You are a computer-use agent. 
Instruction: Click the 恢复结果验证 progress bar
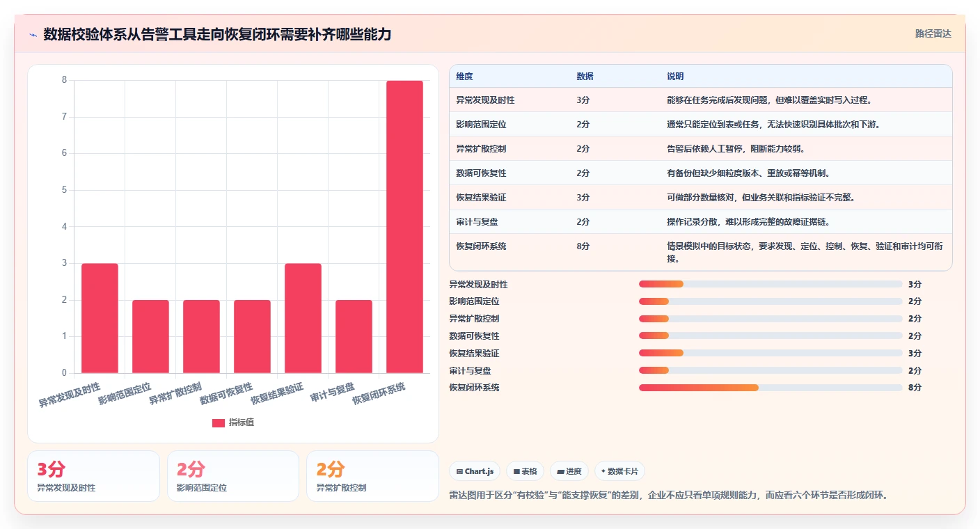click(770, 353)
